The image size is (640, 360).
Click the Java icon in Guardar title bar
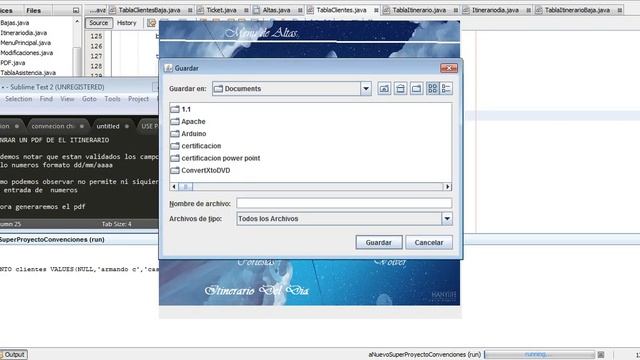tap(168, 68)
